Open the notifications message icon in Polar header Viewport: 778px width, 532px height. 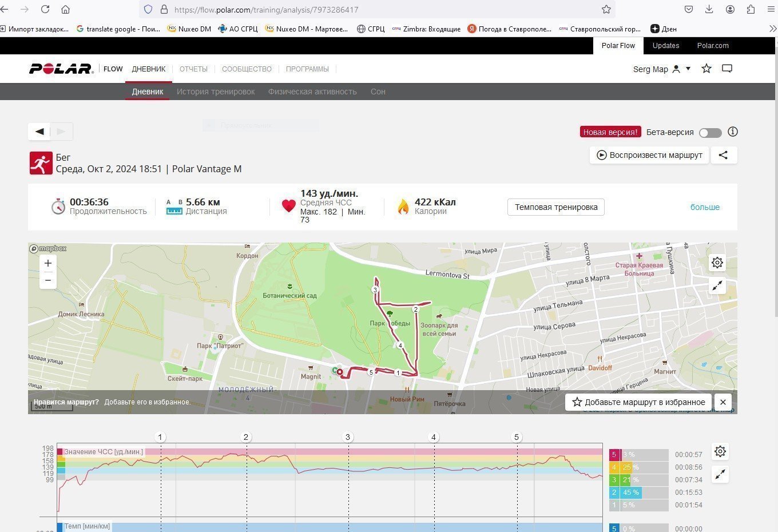pos(727,69)
